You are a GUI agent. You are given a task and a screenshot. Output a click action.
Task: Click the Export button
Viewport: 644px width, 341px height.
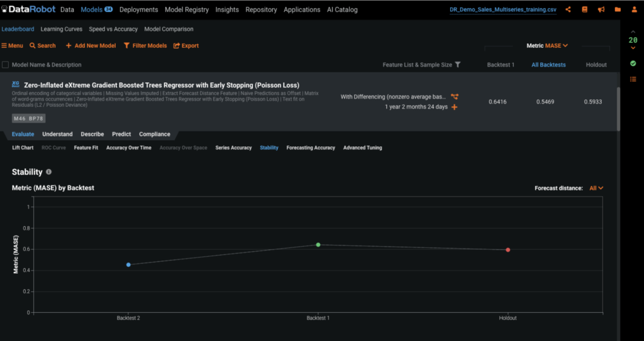pyautogui.click(x=186, y=46)
